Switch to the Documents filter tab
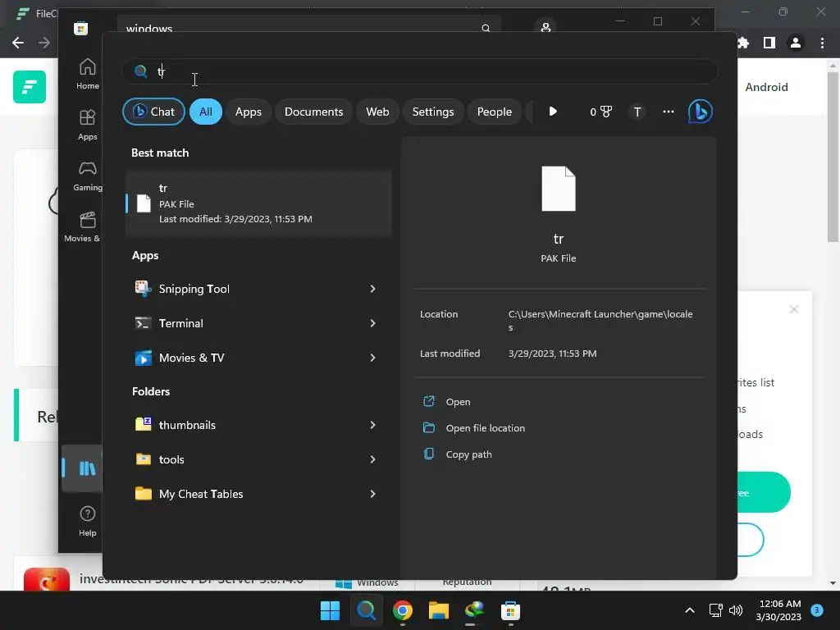The width and height of the screenshot is (840, 630). [313, 112]
